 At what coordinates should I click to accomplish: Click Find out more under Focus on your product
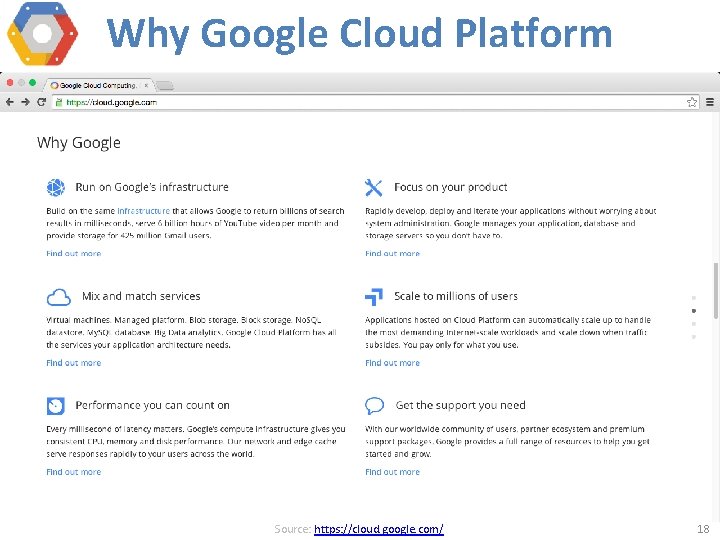392,253
